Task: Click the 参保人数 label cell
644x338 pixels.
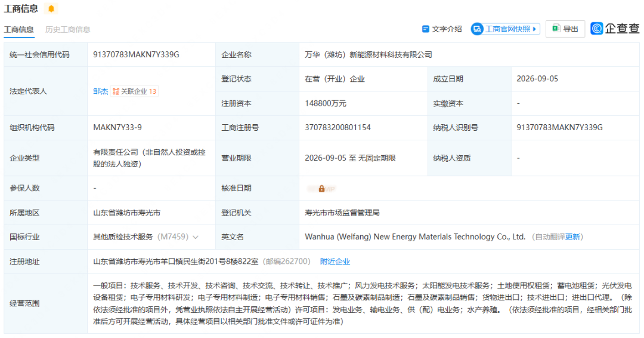Action: point(45,188)
